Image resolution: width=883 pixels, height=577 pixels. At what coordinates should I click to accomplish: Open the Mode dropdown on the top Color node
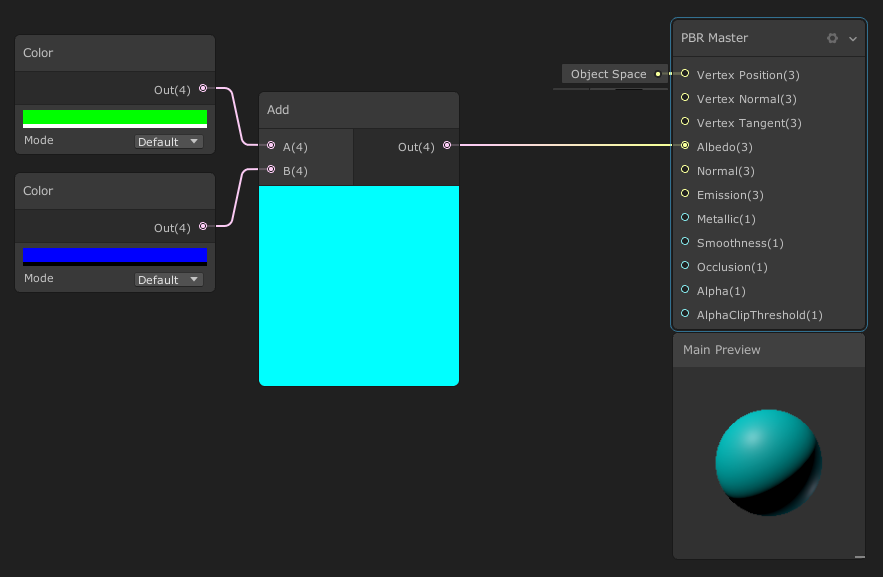[x=168, y=141]
